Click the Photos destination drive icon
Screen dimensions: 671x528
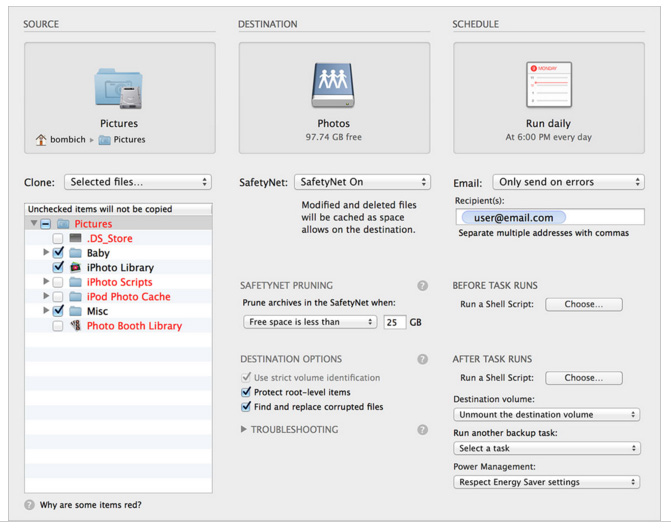coord(333,85)
